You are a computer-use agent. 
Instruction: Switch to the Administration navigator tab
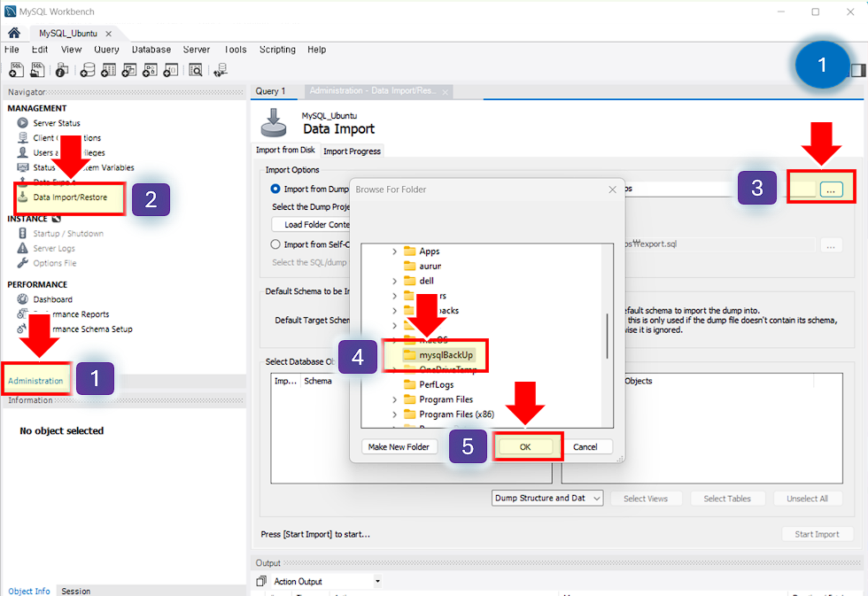tap(35, 381)
